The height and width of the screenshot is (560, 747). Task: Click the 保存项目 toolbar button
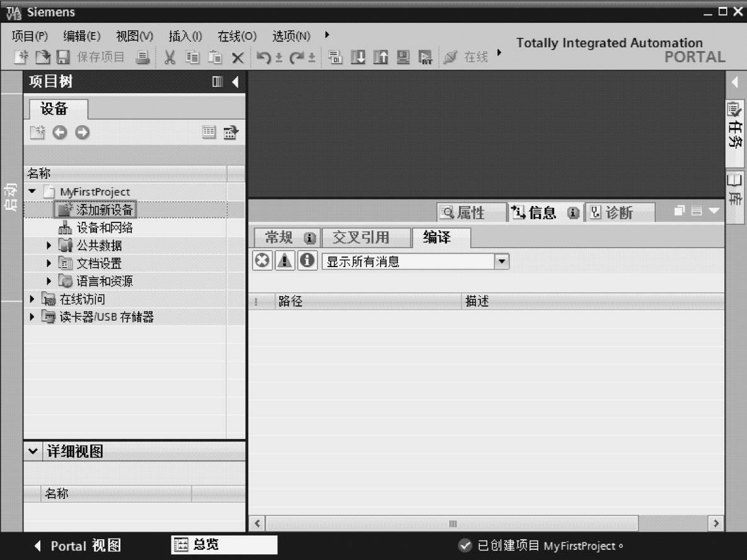(100, 57)
